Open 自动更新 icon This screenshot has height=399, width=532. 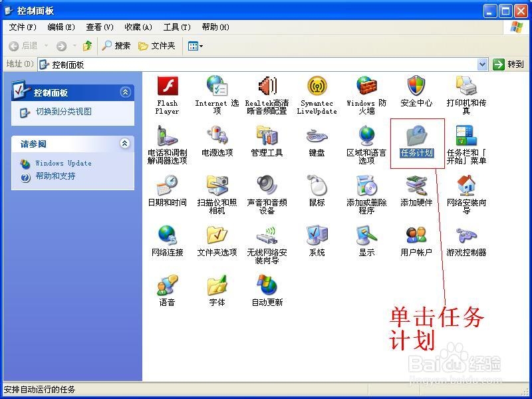pos(267,285)
